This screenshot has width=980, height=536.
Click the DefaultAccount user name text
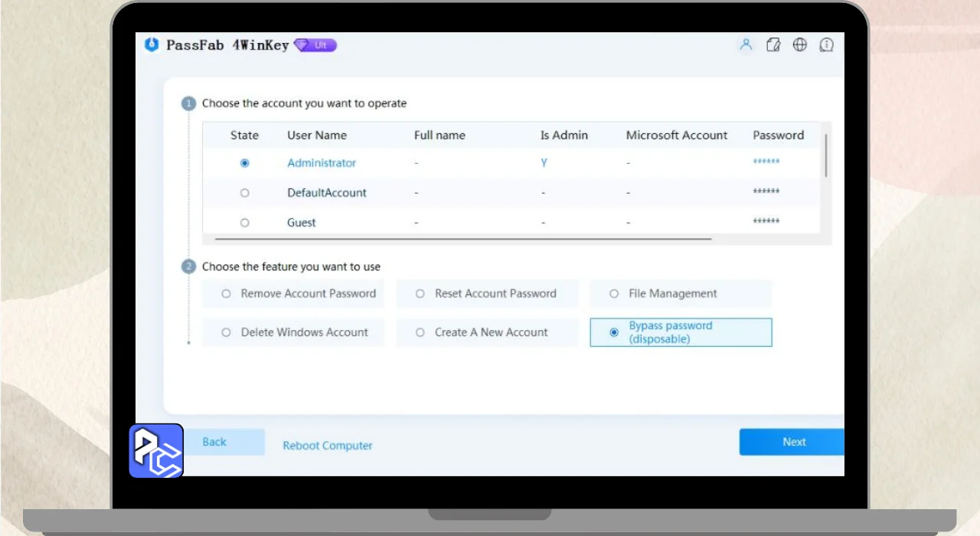327,193
